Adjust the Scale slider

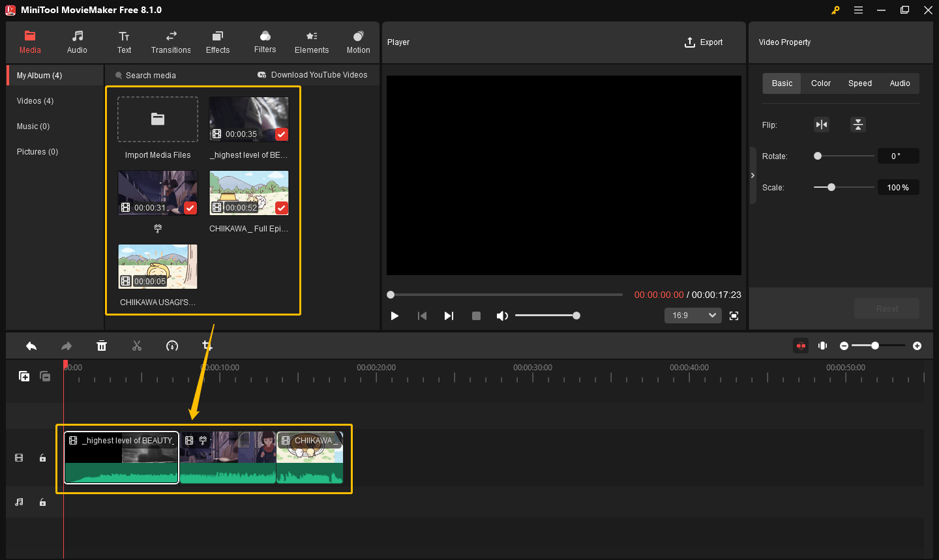pos(844,187)
